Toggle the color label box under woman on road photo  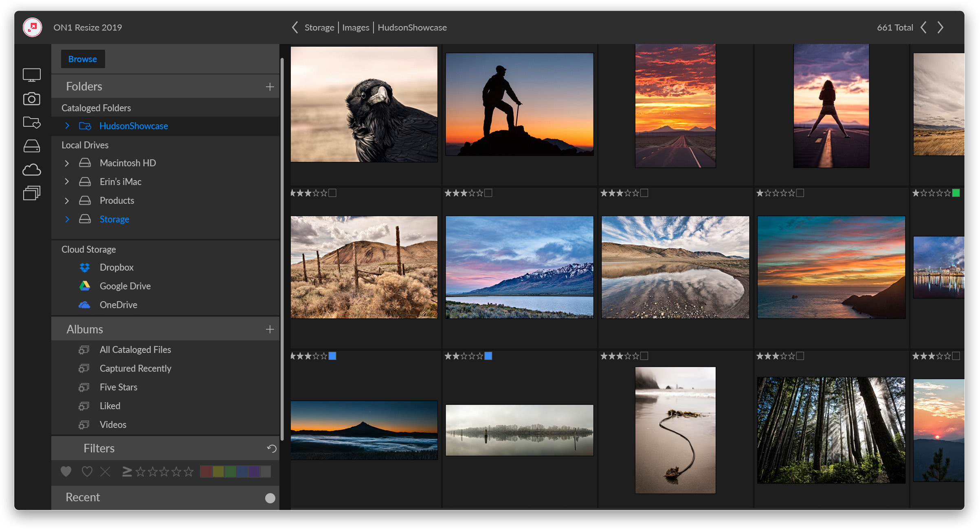tap(800, 193)
